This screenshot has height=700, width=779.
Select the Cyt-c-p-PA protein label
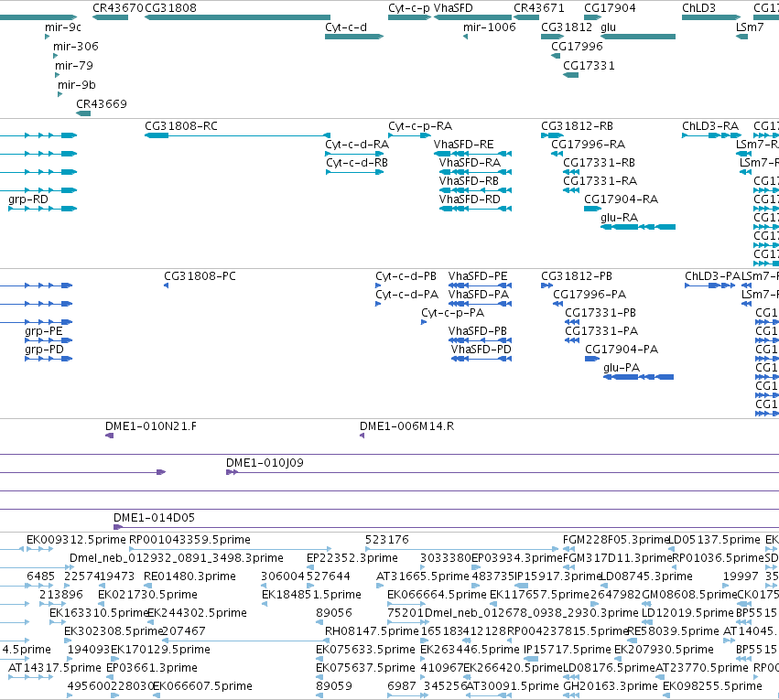(x=452, y=313)
